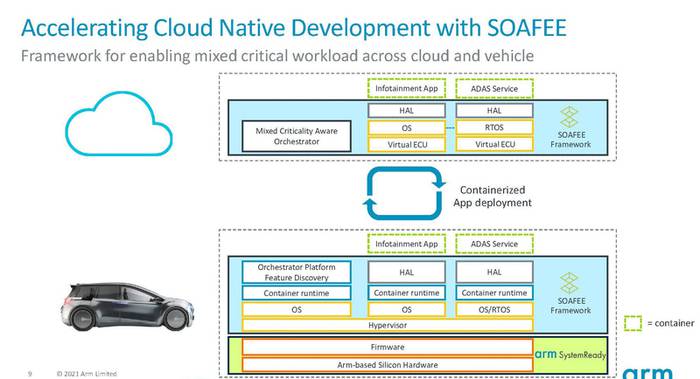Viewport: 700px width, 379px height.
Task: Click the circular deployment arrows icon
Action: click(404, 193)
